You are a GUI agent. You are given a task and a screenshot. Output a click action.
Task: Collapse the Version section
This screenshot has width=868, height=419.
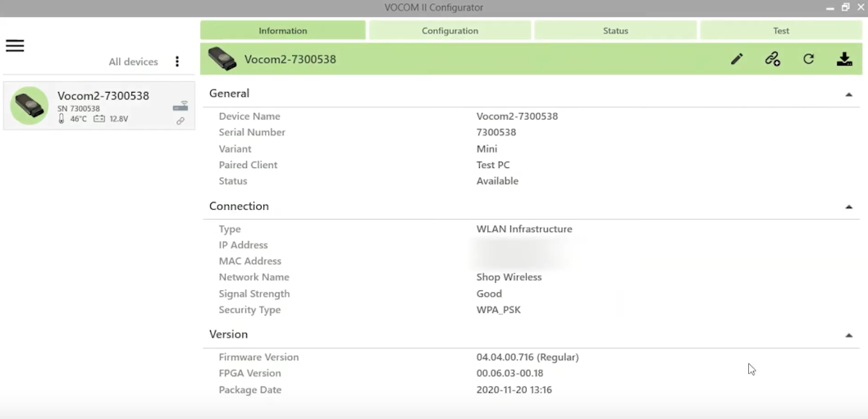pyautogui.click(x=848, y=335)
